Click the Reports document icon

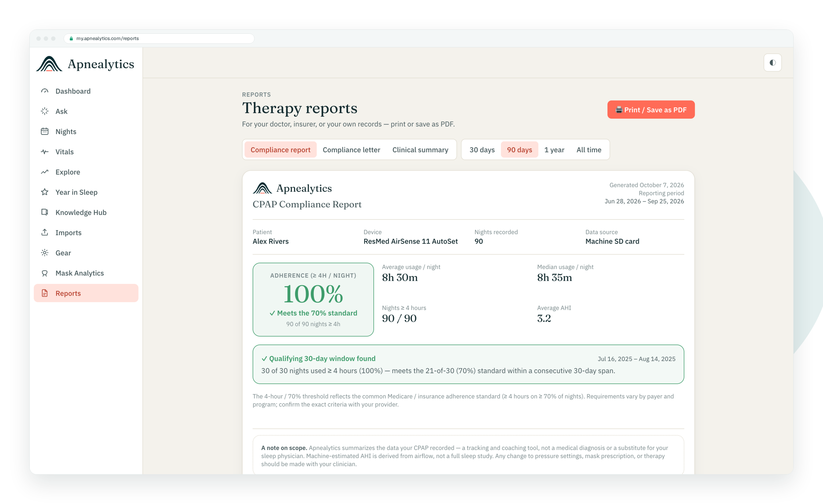pyautogui.click(x=44, y=293)
